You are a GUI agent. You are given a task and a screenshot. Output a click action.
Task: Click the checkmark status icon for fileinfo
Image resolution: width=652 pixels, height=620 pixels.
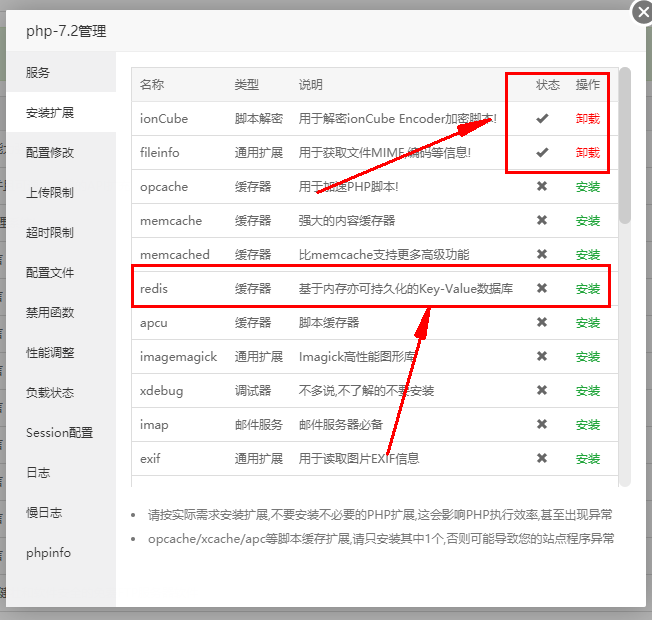(x=542, y=152)
